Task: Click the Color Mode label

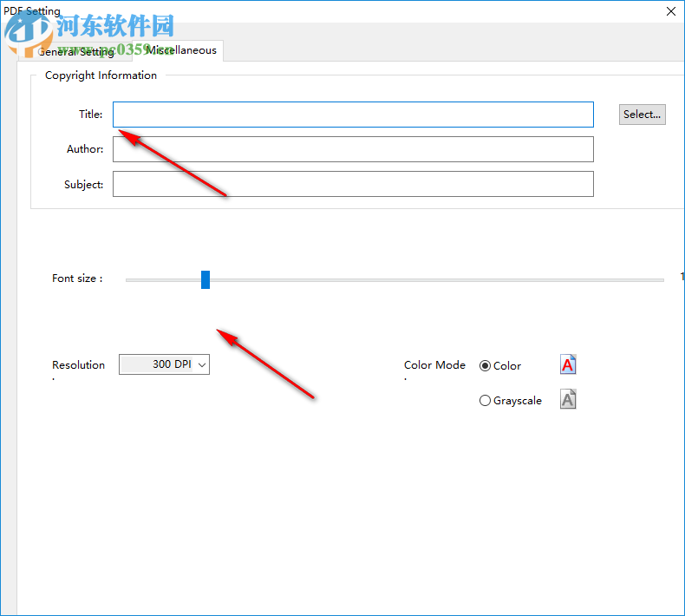Action: click(434, 365)
